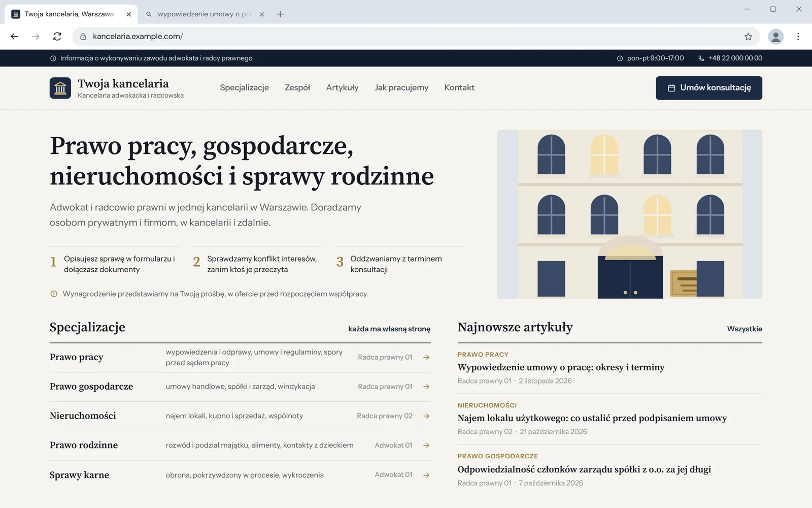This screenshot has width=812, height=508.
Task: Click 'NIERUCHOMOŚCI' article category label
Action: coord(487,405)
